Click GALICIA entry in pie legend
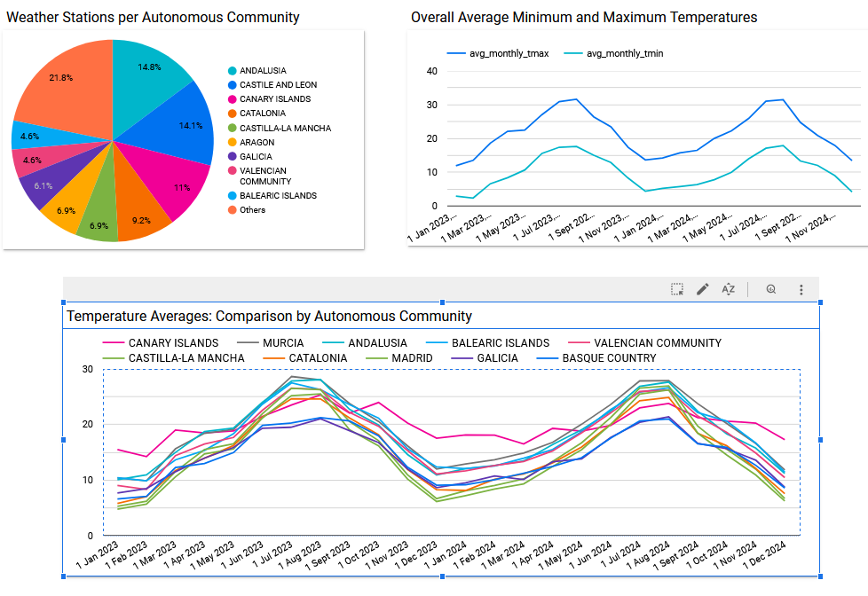This screenshot has width=868, height=596. point(249,157)
